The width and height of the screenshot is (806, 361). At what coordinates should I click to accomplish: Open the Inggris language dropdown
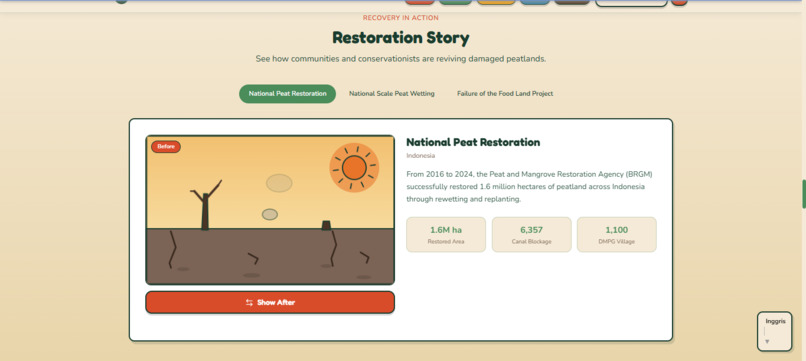tap(775, 332)
